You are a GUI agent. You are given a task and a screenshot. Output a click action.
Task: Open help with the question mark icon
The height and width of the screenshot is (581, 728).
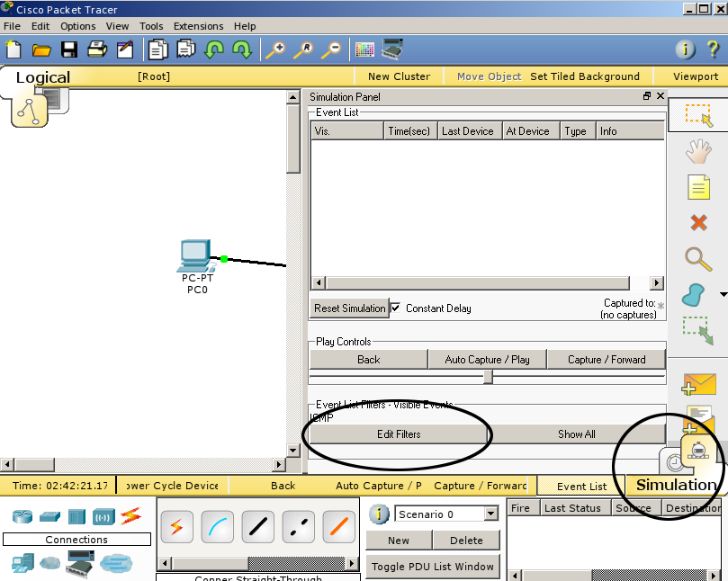click(x=713, y=49)
